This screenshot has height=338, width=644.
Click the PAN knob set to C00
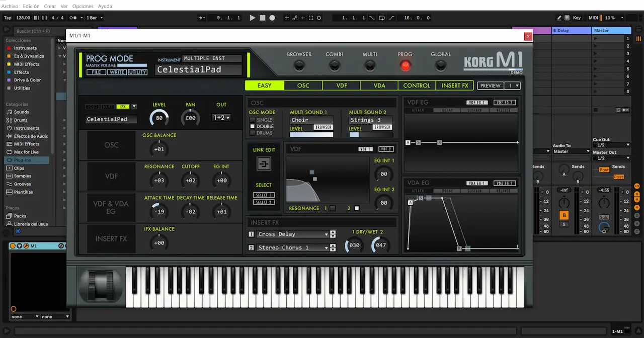pos(190,118)
